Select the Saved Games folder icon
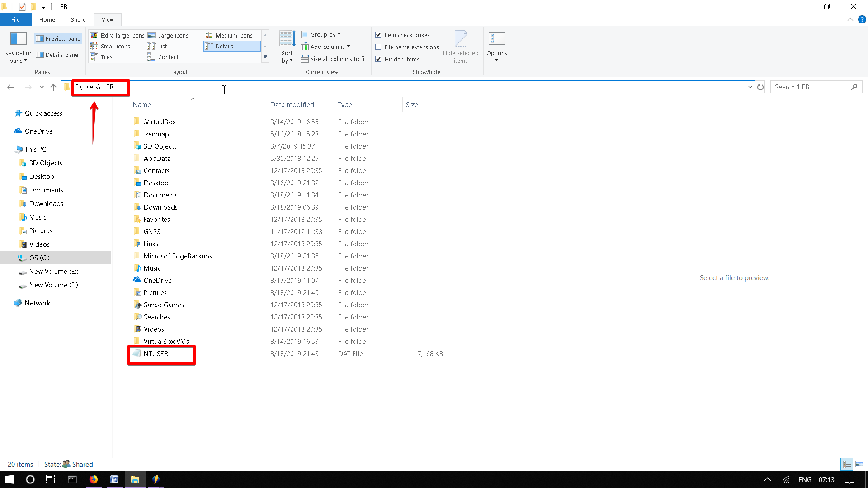Screen dimensions: 868x488 click(x=137, y=305)
